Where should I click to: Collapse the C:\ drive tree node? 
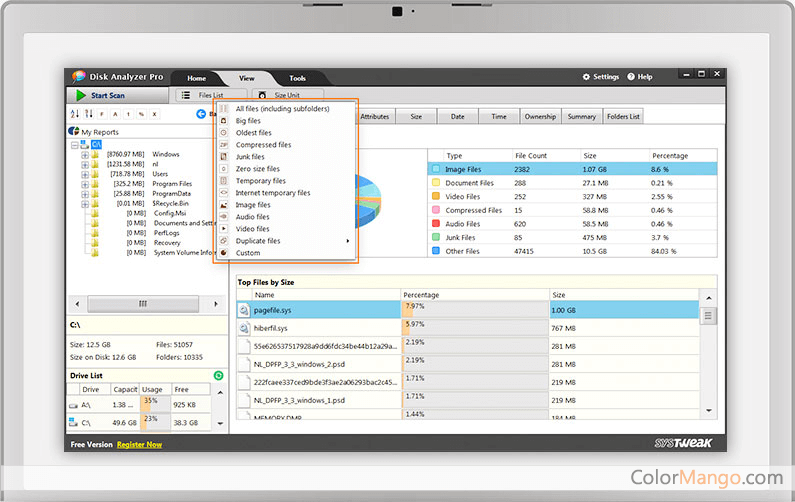click(x=73, y=144)
